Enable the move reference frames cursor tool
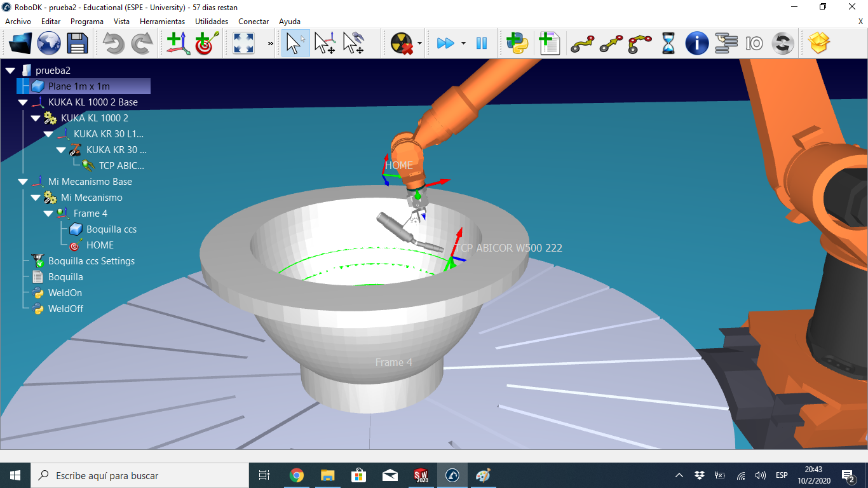Image resolution: width=868 pixels, height=488 pixels. click(x=325, y=43)
